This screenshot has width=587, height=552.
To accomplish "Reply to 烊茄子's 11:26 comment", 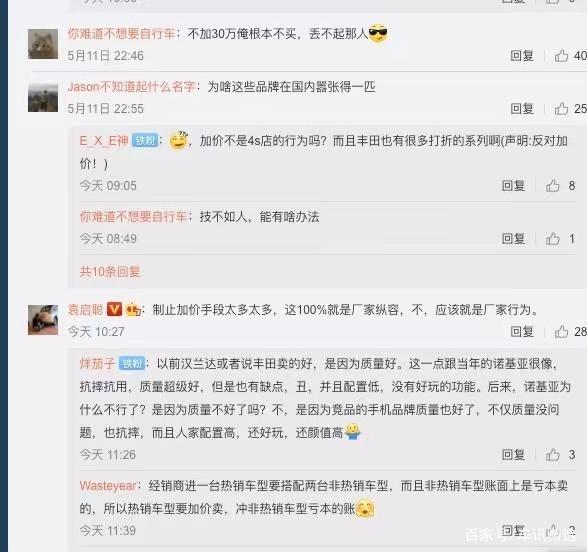I will [513, 455].
